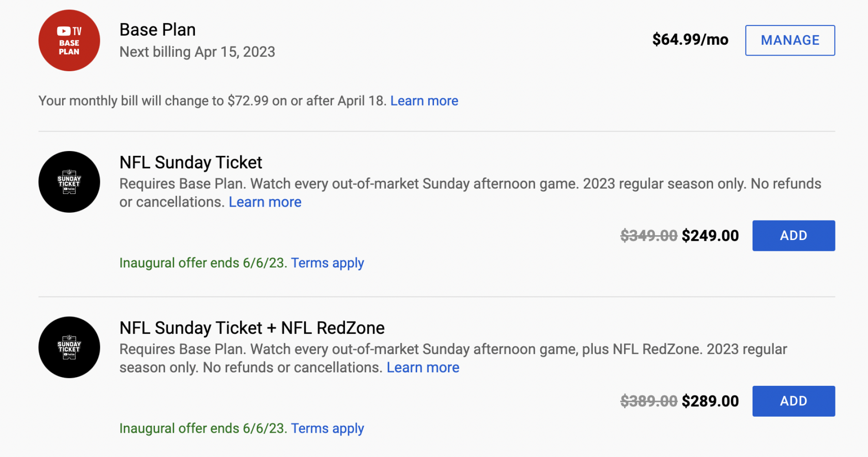Click the NFL Sunday Ticket heading
The width and height of the screenshot is (868, 457).
(191, 162)
